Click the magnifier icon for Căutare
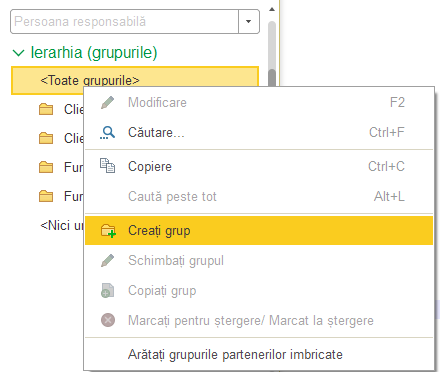The width and height of the screenshot is (440, 372). pos(108,133)
